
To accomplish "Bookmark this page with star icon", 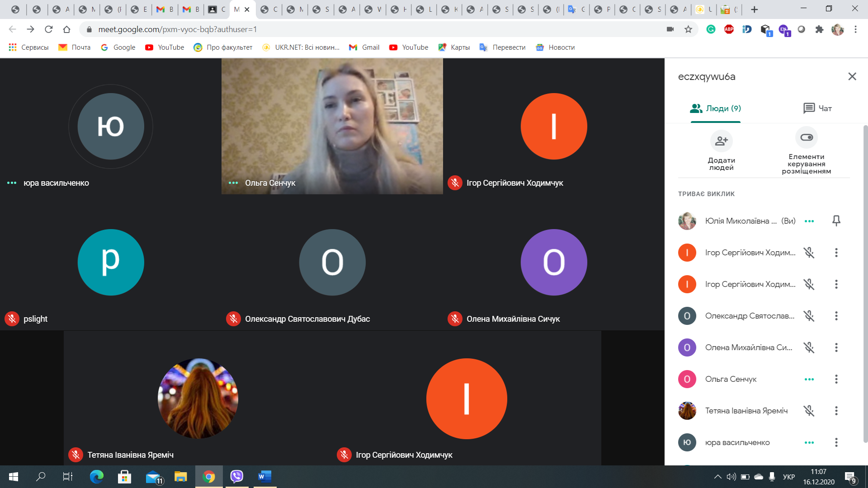I will pos(688,29).
